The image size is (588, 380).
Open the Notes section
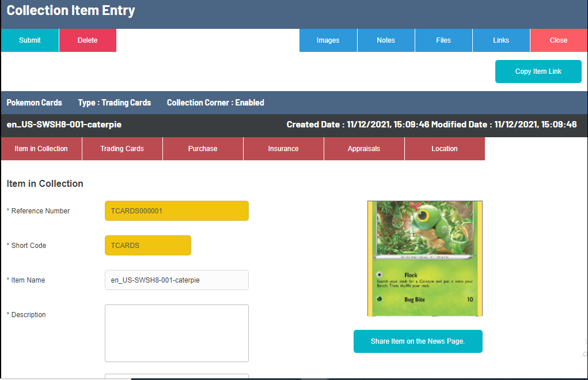click(386, 40)
